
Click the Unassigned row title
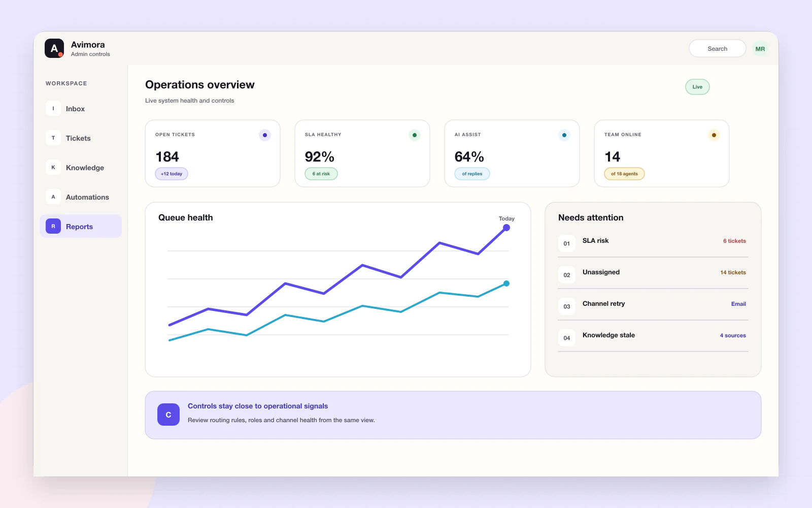coord(601,272)
